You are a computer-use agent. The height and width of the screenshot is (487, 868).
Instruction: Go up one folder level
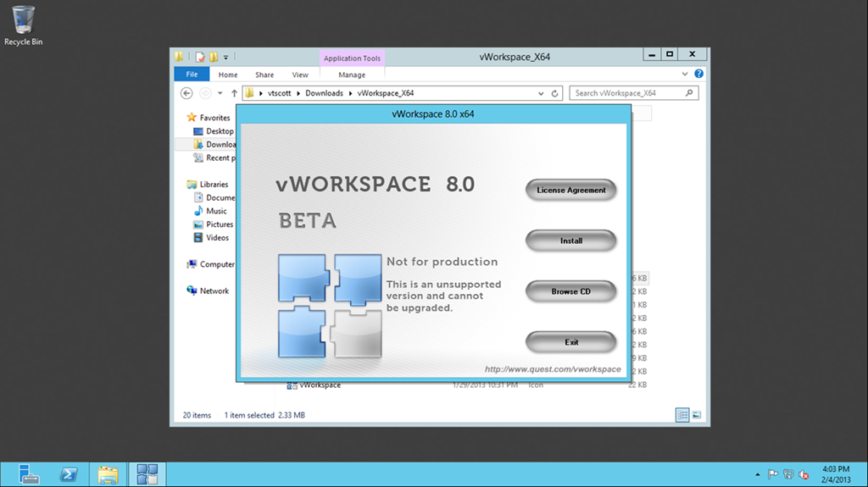click(x=234, y=93)
